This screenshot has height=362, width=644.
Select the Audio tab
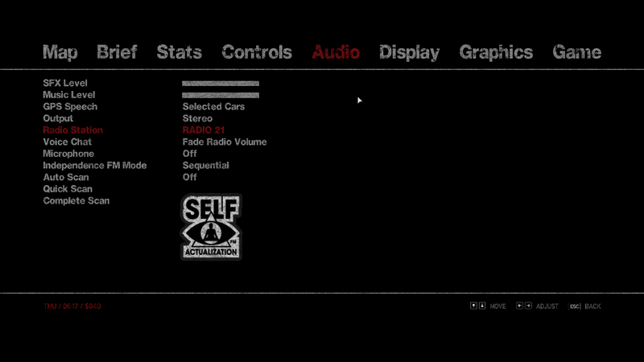(336, 52)
